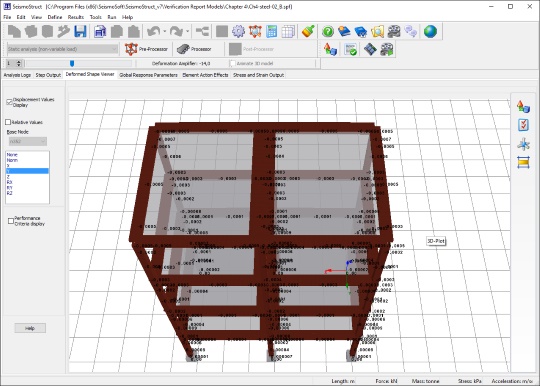The image size is (540, 386).
Task: Open the project settings gear icon
Action: [238, 31]
